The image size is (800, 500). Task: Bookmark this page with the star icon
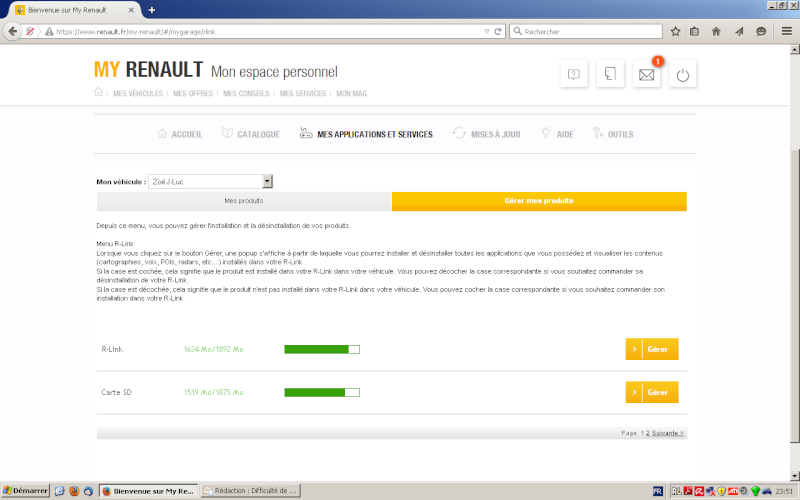[675, 32]
